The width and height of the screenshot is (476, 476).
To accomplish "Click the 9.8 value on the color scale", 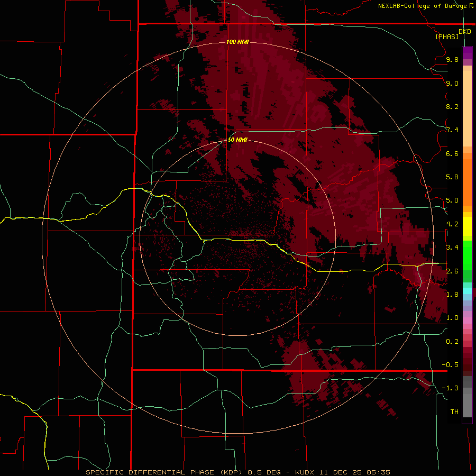I will (452, 59).
